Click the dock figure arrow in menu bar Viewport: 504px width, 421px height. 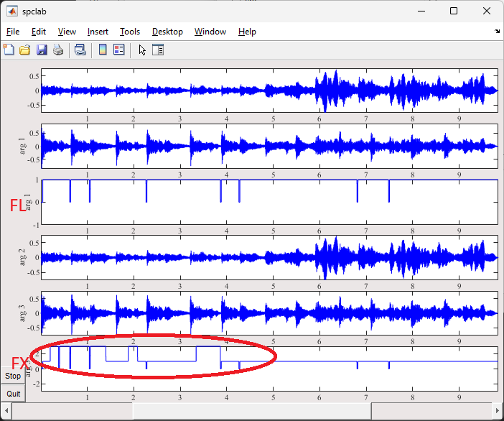(497, 32)
